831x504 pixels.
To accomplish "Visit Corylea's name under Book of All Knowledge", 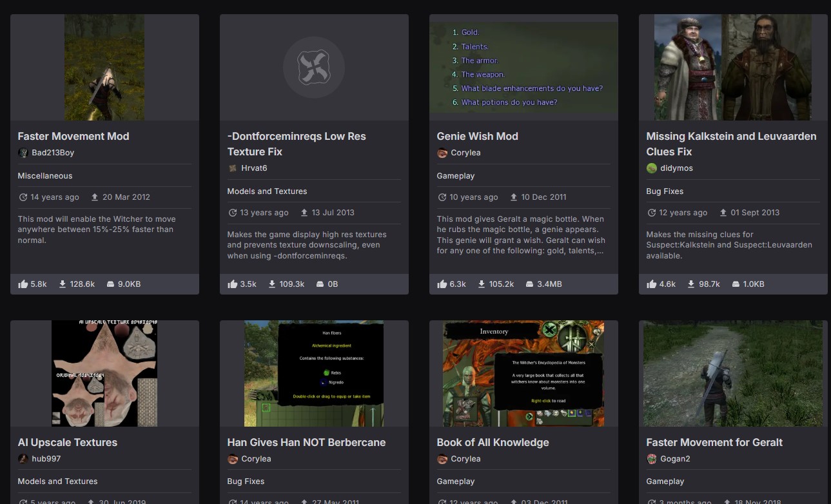I will click(x=465, y=459).
